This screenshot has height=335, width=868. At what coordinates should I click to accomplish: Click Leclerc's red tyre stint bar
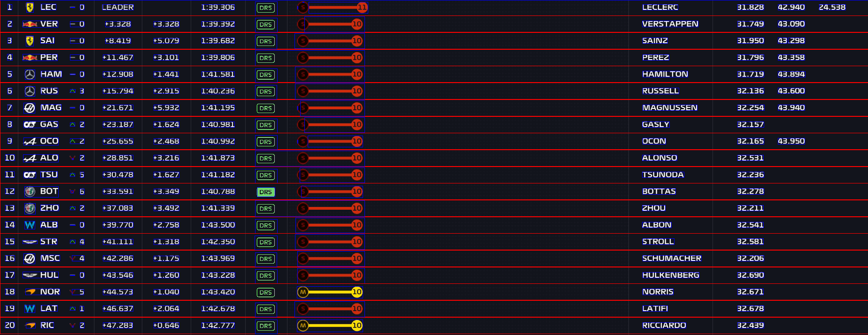coord(333,8)
